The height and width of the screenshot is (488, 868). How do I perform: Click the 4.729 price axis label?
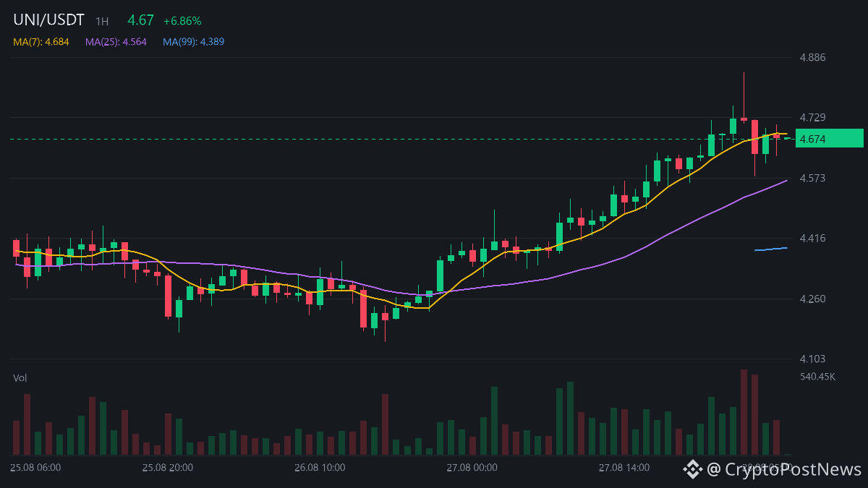tap(812, 117)
